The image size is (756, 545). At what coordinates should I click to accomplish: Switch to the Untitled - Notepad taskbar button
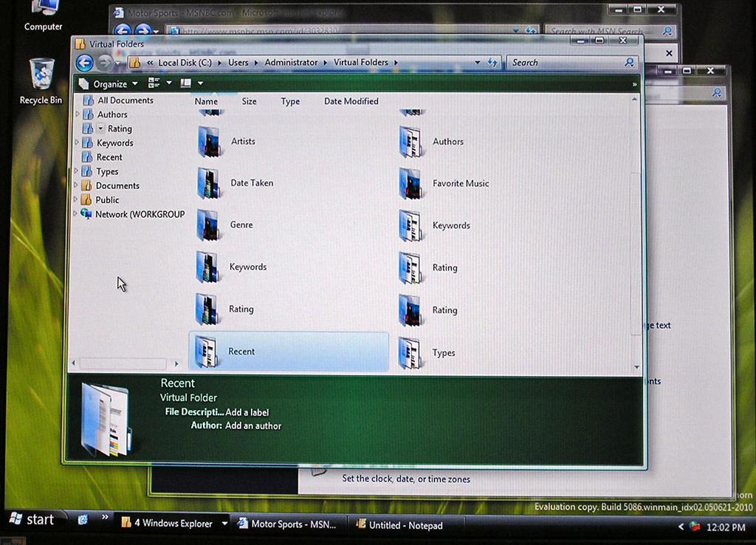(x=399, y=525)
